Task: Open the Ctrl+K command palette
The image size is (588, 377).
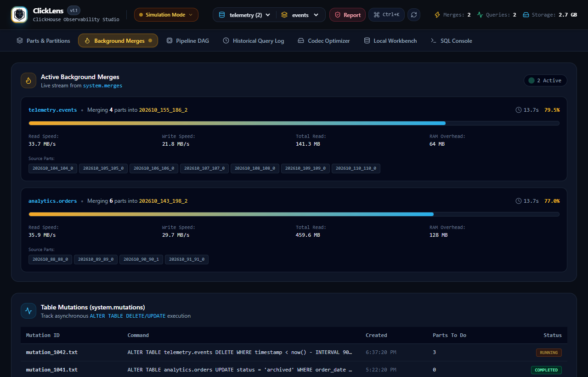Action: (x=386, y=15)
